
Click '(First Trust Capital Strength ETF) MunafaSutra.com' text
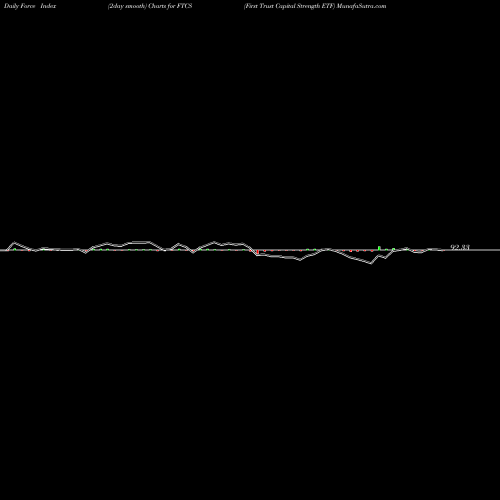pos(315,6)
